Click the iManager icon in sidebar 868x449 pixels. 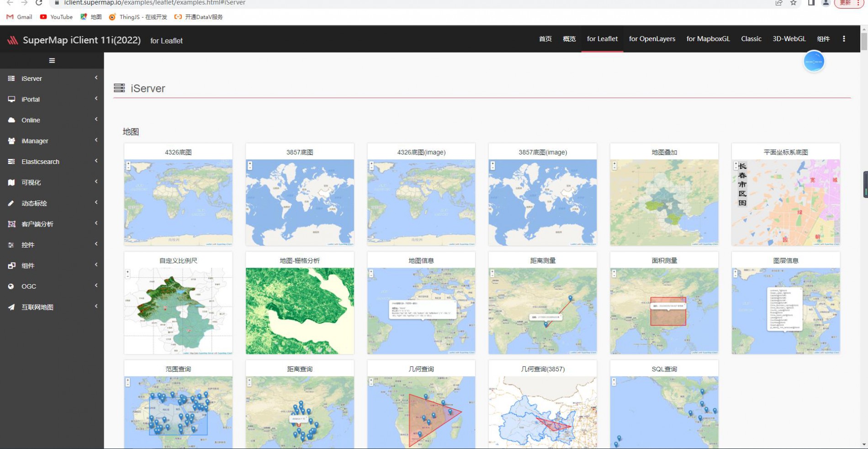pyautogui.click(x=11, y=141)
